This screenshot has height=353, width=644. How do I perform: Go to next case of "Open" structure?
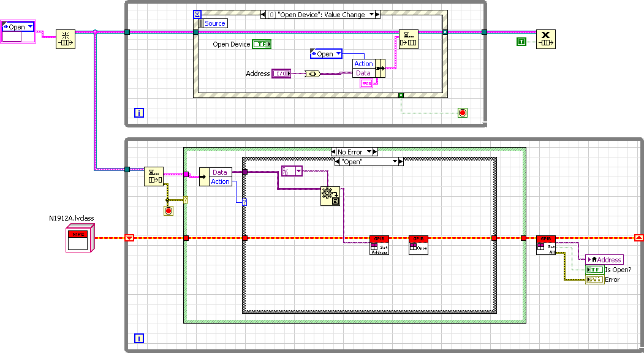[x=401, y=162]
